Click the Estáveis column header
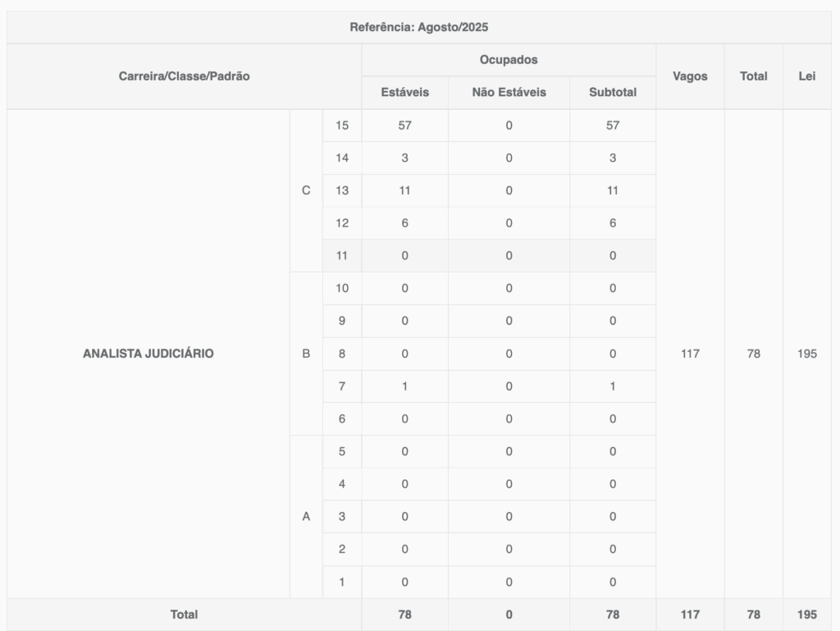 (404, 92)
